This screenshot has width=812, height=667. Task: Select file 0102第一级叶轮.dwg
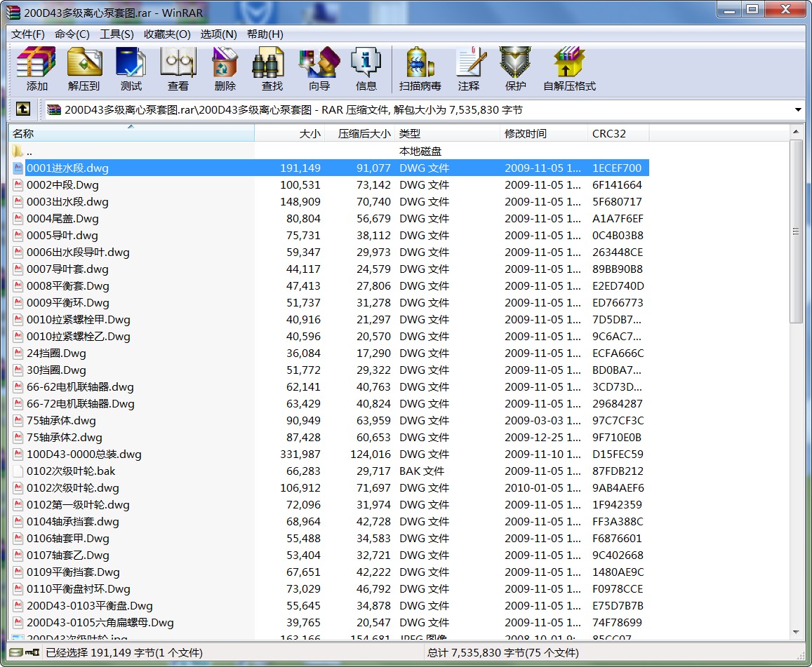point(330,504)
